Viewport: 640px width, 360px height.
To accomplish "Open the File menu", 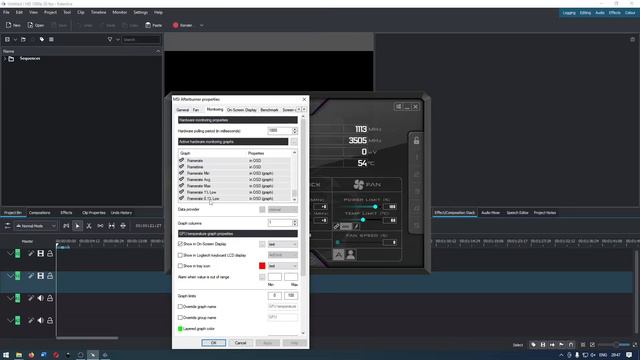I will coord(6,13).
